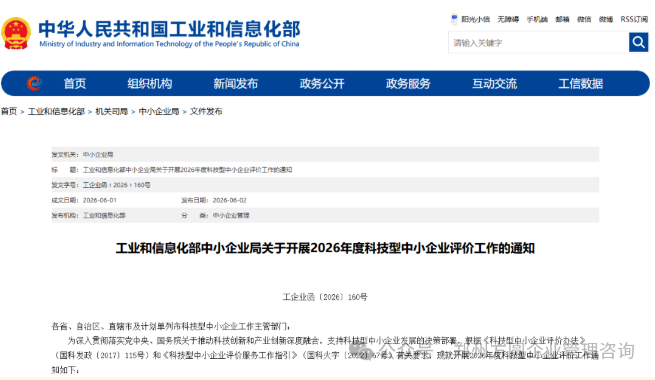The image size is (655, 380).
Task: Click the bold article headline about 2026年度科技型中小企业评价
Action: coord(325,248)
